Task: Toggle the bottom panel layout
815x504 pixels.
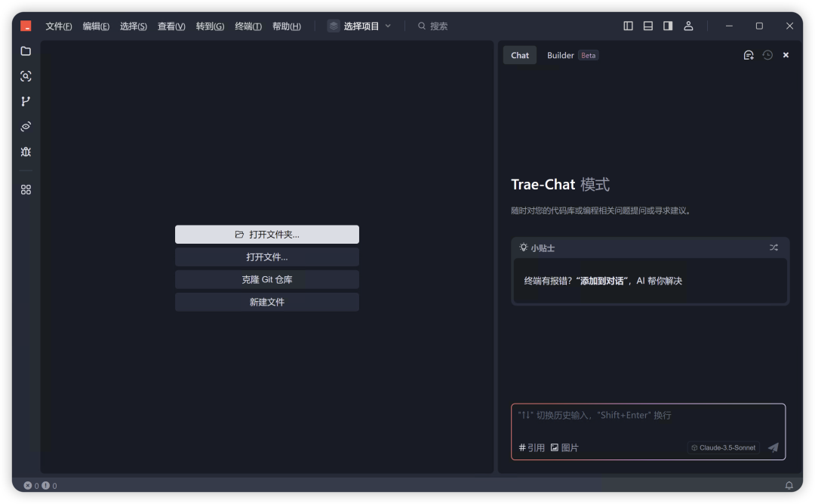Action: click(x=647, y=26)
